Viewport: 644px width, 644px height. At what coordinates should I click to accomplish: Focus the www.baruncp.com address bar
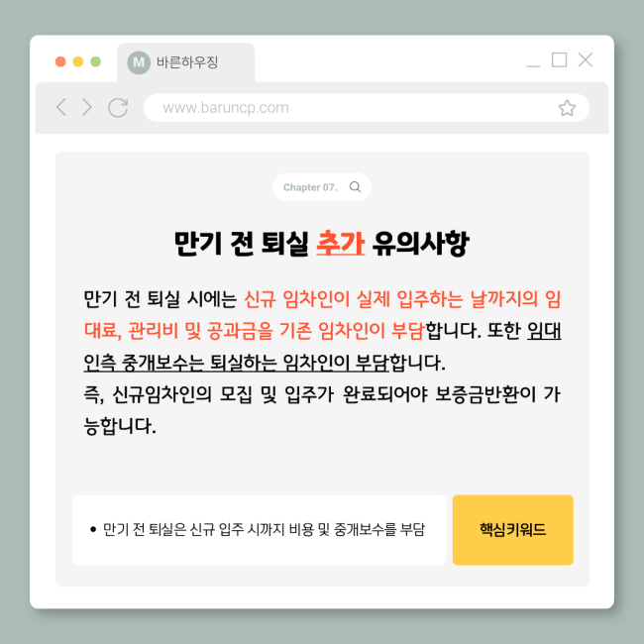point(367,108)
